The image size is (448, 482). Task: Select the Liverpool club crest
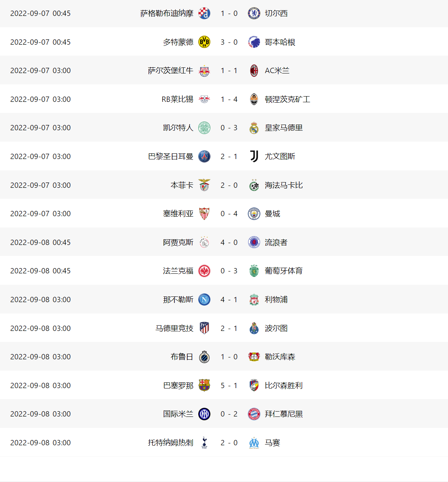[x=254, y=299]
